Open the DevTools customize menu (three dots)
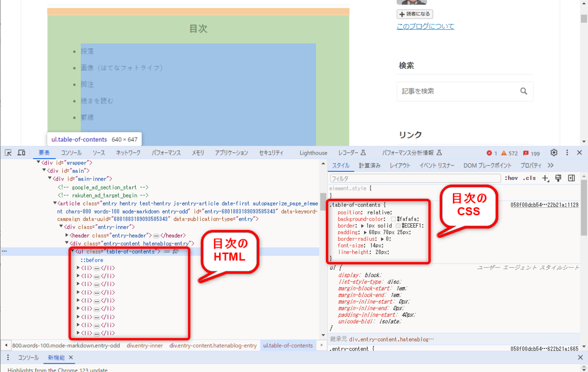Image resolution: width=588 pixels, height=372 pixels. click(567, 153)
